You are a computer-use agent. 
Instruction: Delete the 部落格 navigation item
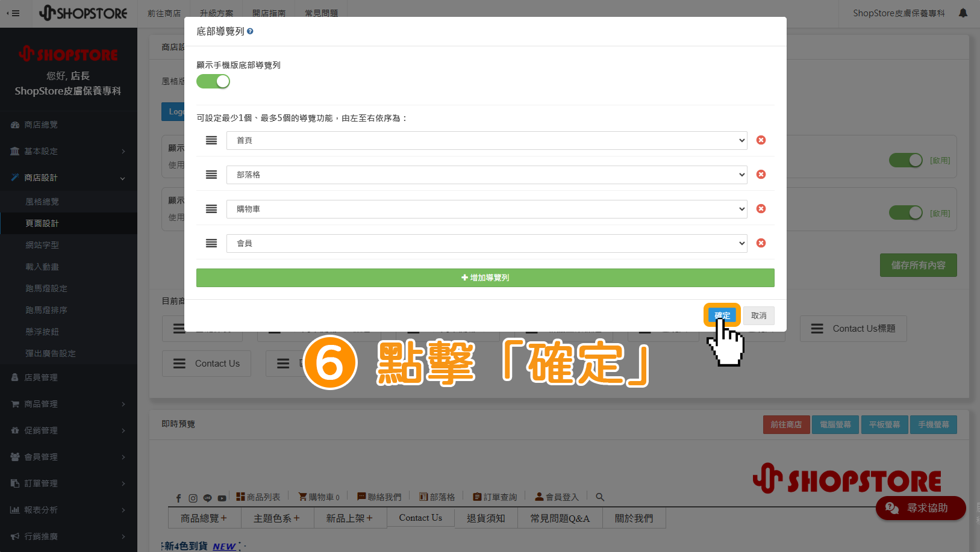tap(761, 175)
